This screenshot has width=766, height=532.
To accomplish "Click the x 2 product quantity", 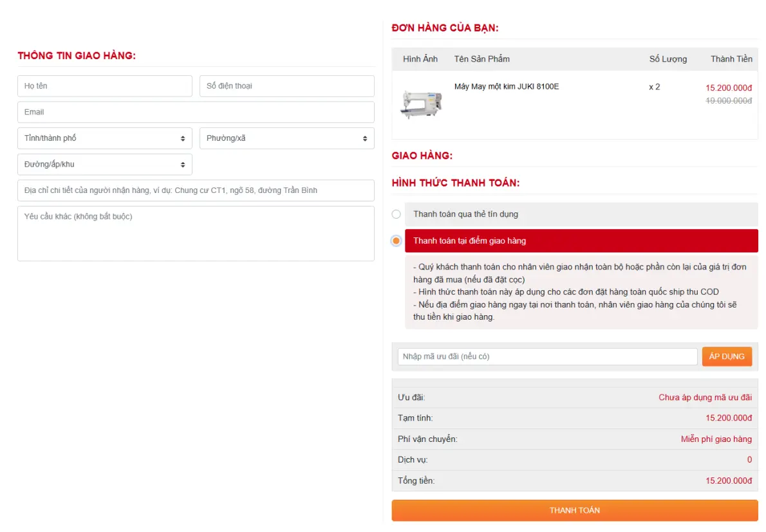I will click(654, 87).
